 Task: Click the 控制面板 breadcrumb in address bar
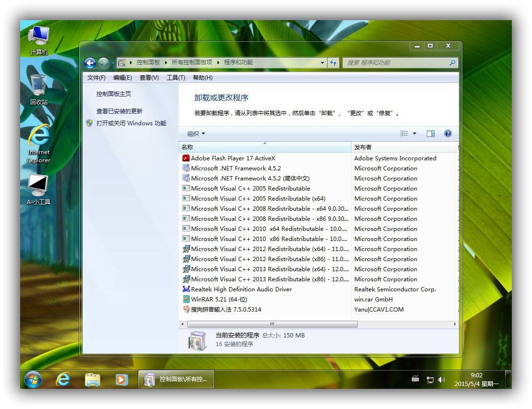pos(148,62)
